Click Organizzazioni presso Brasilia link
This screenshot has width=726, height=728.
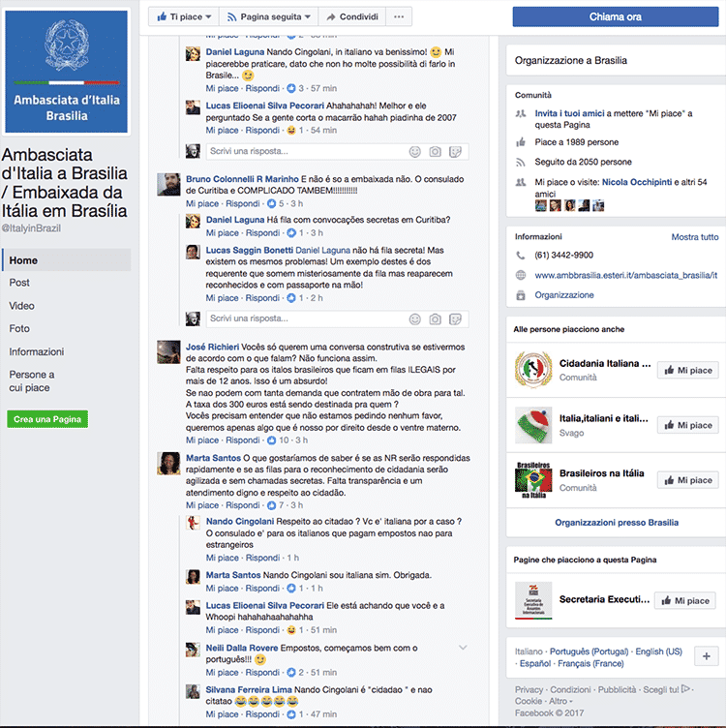click(x=617, y=523)
